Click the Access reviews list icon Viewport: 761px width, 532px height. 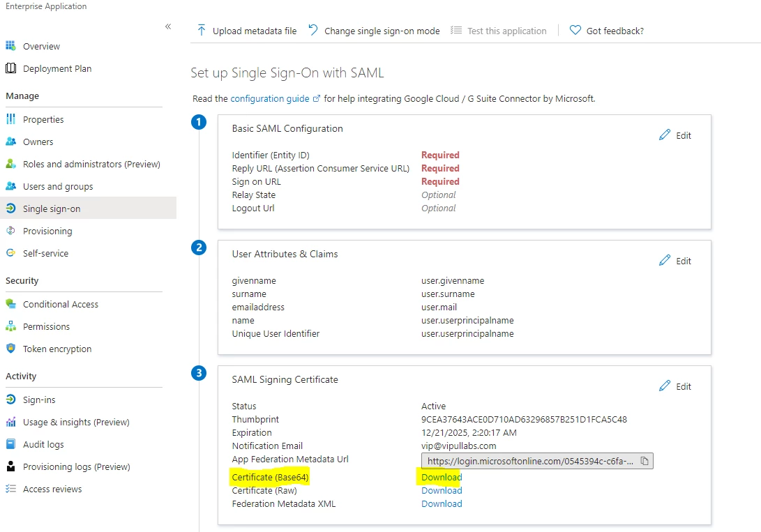pyautogui.click(x=10, y=489)
